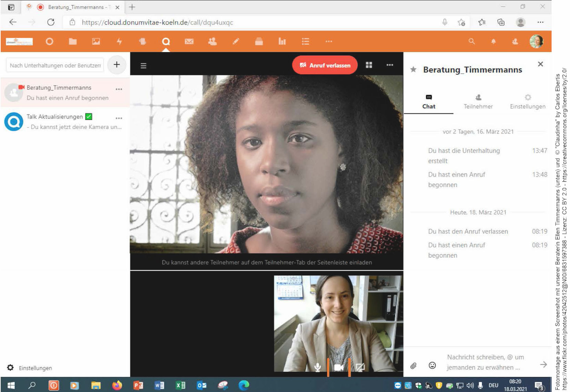Turn off the camera in call

click(339, 367)
